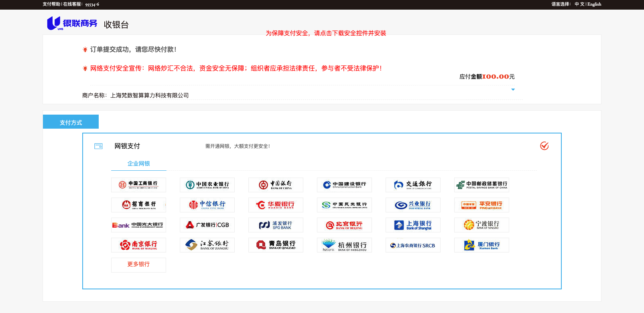Select China CITIC Bank (中信银行)
Viewport: 644px width, 313px height.
(x=207, y=205)
